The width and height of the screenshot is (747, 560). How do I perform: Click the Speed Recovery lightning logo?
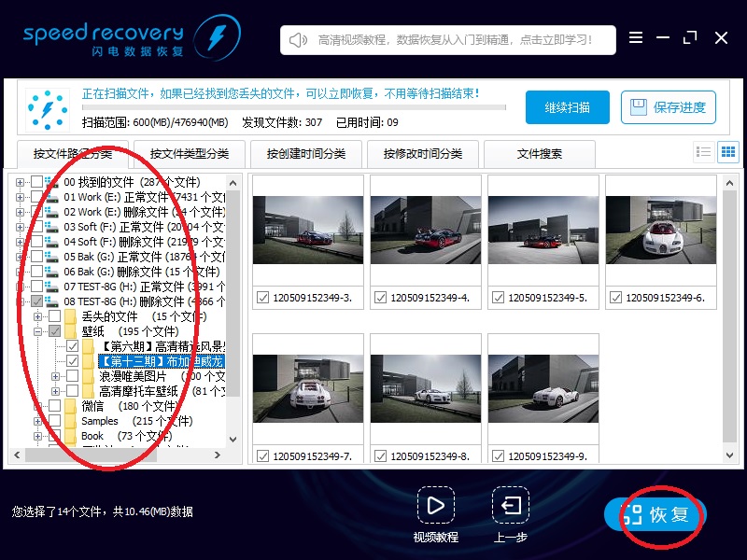tap(218, 37)
